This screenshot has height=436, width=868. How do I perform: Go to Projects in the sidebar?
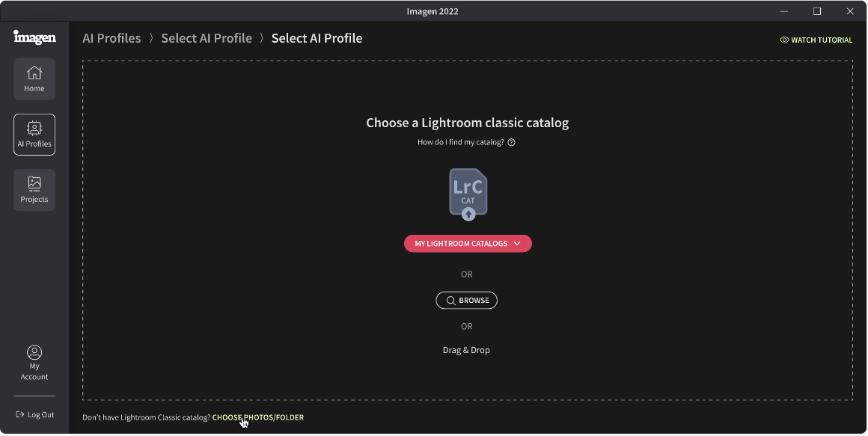click(x=34, y=190)
